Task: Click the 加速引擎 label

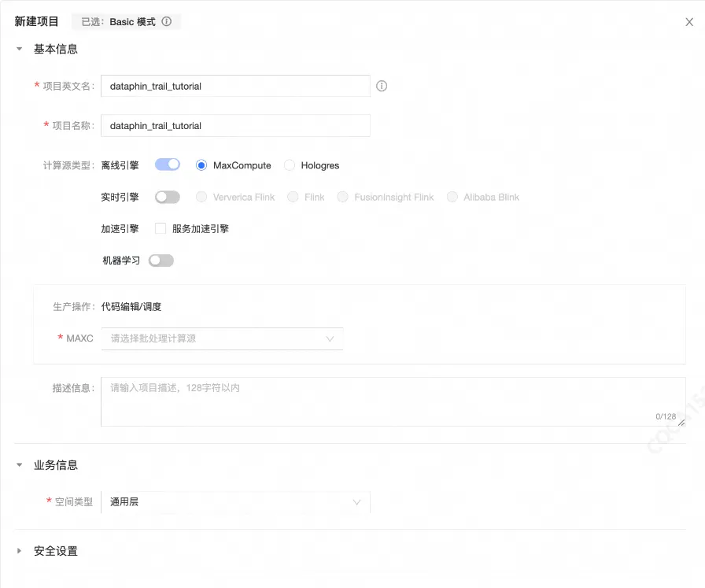Action: point(120,229)
